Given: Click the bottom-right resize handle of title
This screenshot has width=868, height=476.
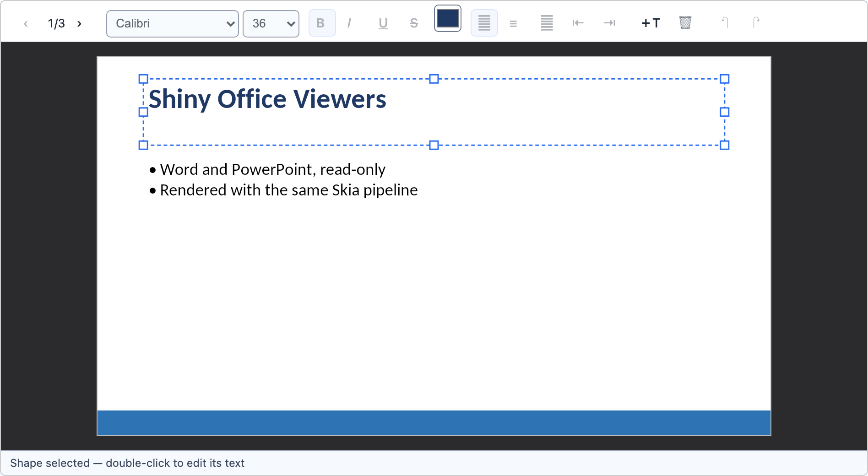Looking at the screenshot, I should click(724, 145).
